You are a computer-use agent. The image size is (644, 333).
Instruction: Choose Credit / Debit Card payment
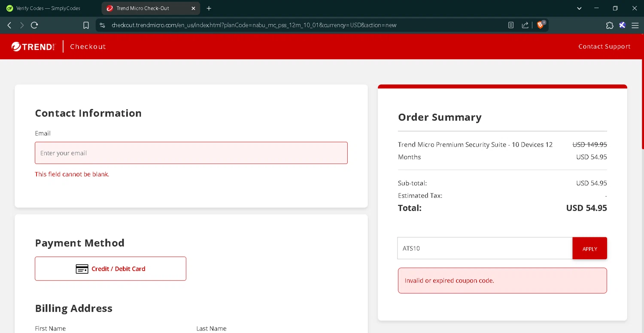(x=110, y=269)
